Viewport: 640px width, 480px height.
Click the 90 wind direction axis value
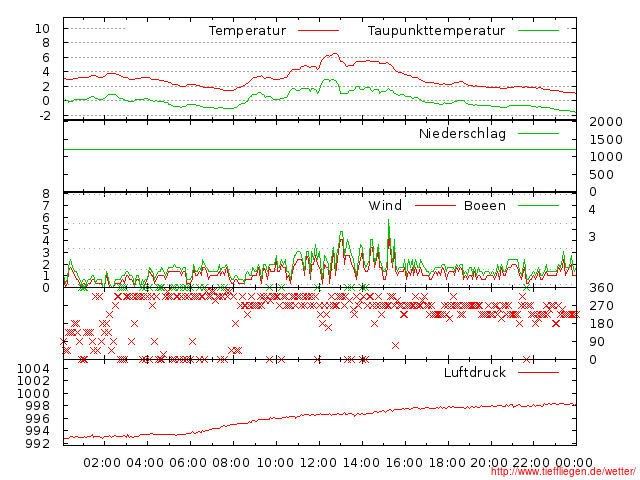(597, 342)
